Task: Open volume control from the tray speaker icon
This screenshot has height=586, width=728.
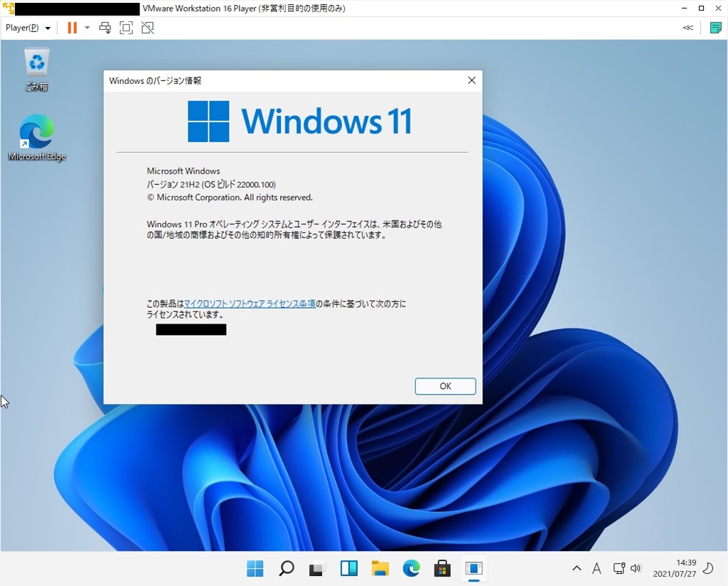Action: click(636, 568)
